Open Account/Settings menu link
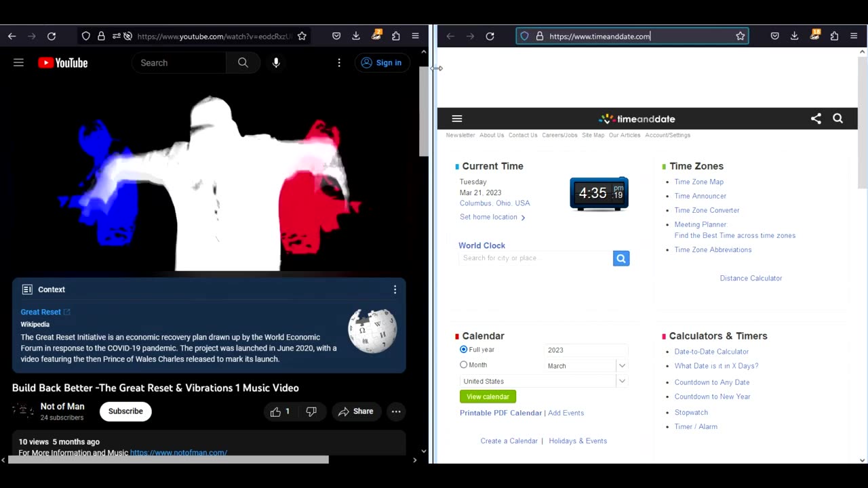The height and width of the screenshot is (488, 868). pyautogui.click(x=668, y=135)
